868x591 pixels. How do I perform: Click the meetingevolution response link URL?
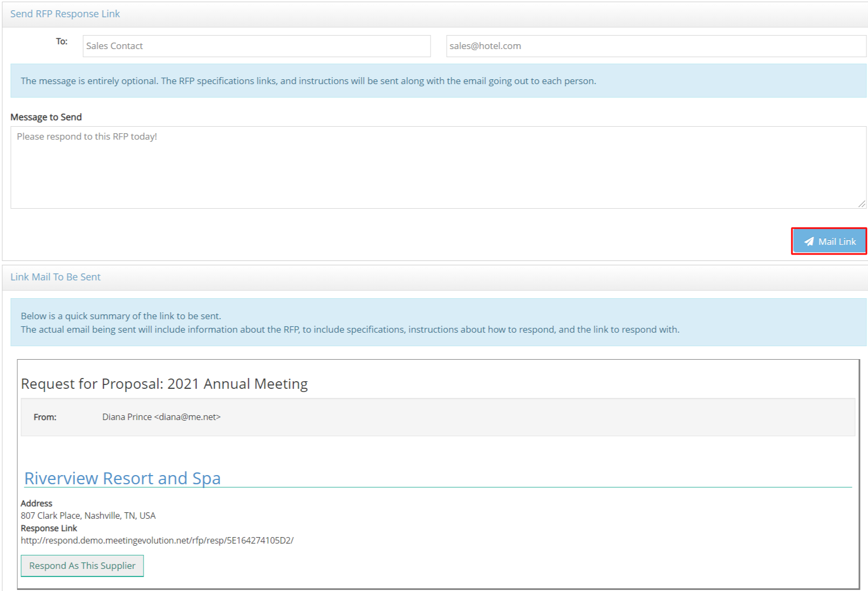(157, 540)
